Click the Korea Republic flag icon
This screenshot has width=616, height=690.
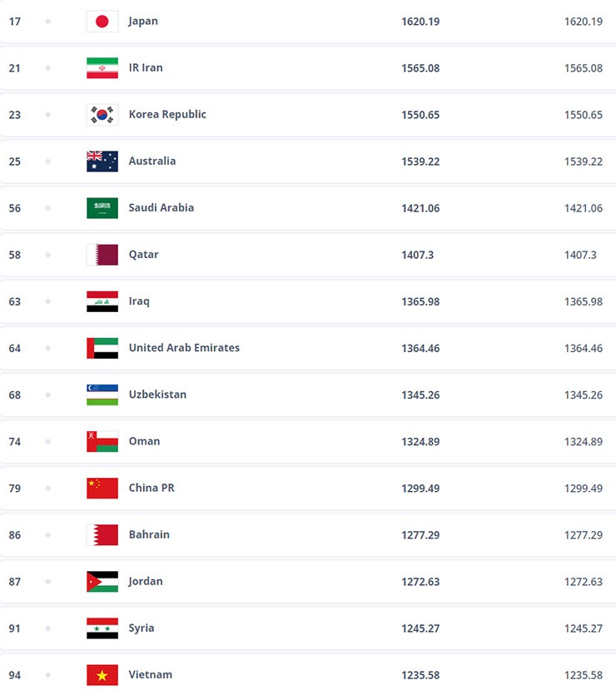tap(102, 115)
